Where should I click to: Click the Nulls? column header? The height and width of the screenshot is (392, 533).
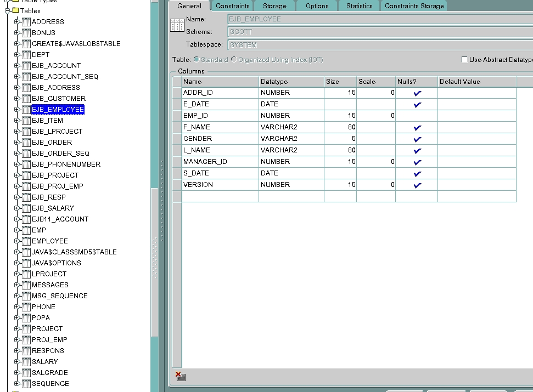417,82
